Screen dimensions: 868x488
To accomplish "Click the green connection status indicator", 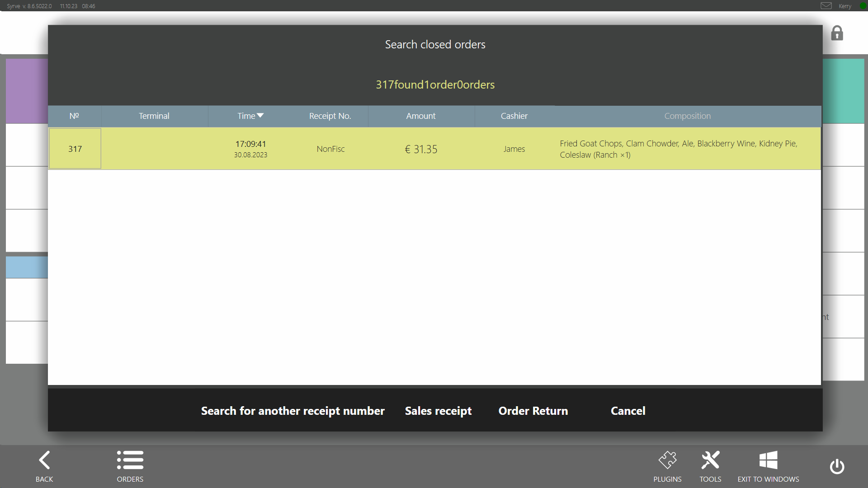I will [x=863, y=6].
